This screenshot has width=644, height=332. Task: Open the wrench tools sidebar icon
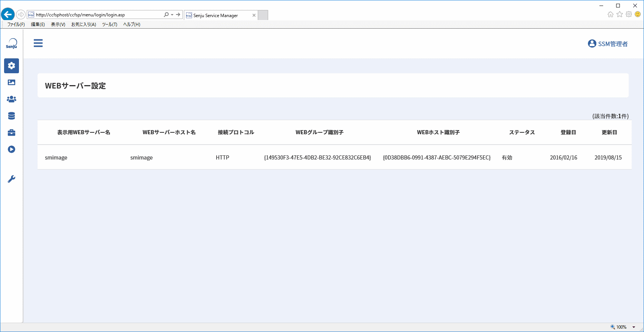[x=12, y=179]
